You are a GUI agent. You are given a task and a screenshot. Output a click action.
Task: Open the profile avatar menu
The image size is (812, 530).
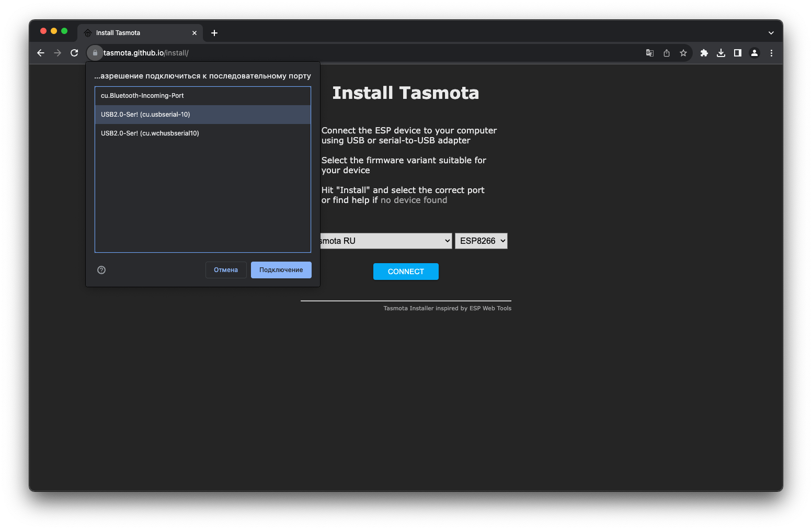click(x=754, y=53)
